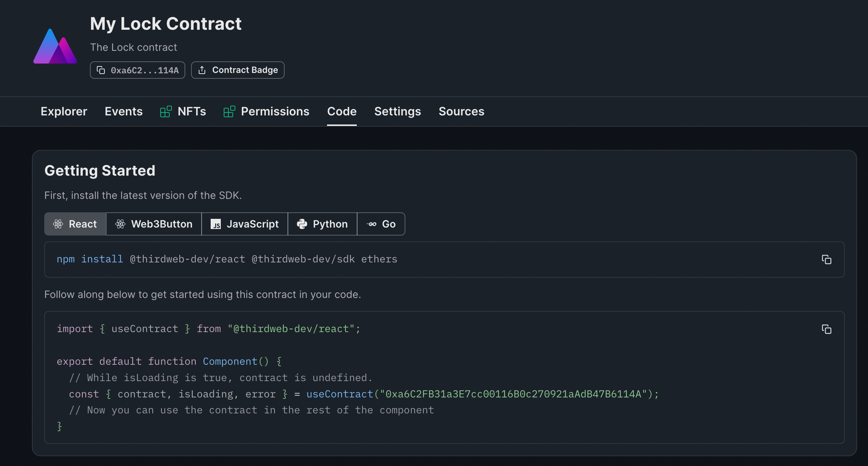
Task: Click the Python logo icon
Action: pyautogui.click(x=303, y=224)
